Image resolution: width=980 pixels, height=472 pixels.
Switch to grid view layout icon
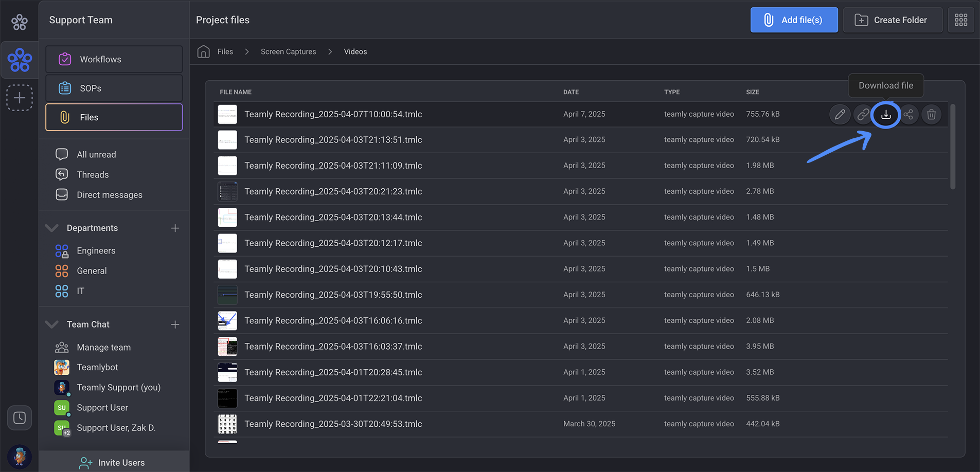[x=961, y=20]
